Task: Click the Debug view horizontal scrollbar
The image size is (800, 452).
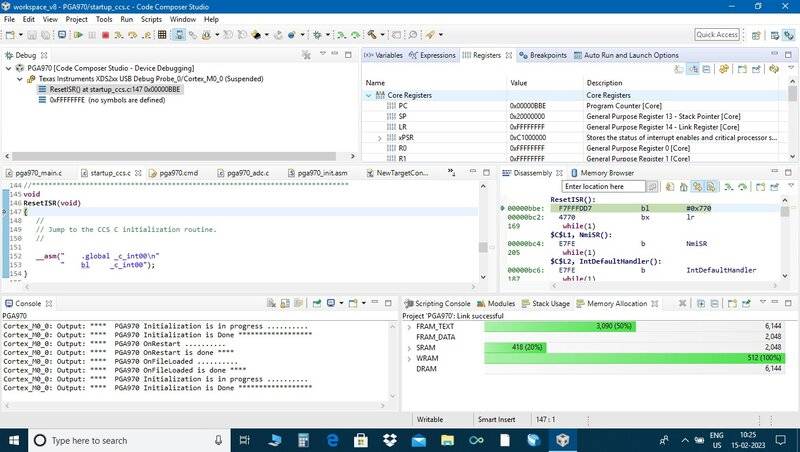Action: (174, 156)
